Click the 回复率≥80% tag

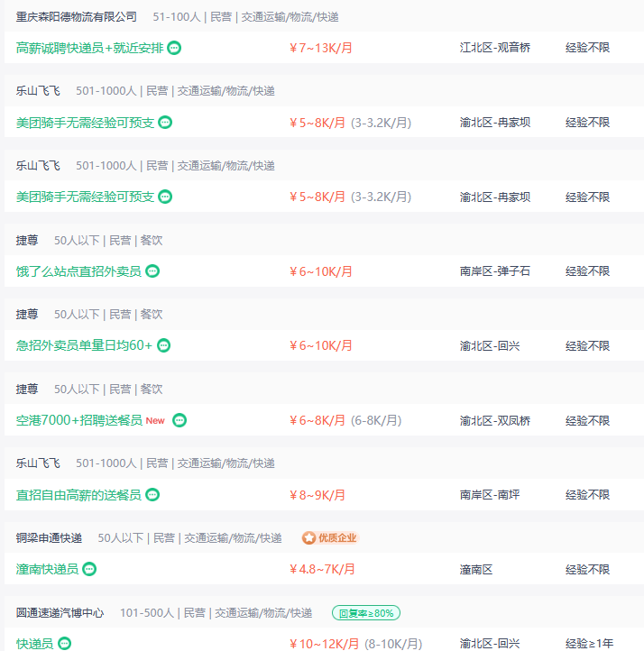pos(366,613)
